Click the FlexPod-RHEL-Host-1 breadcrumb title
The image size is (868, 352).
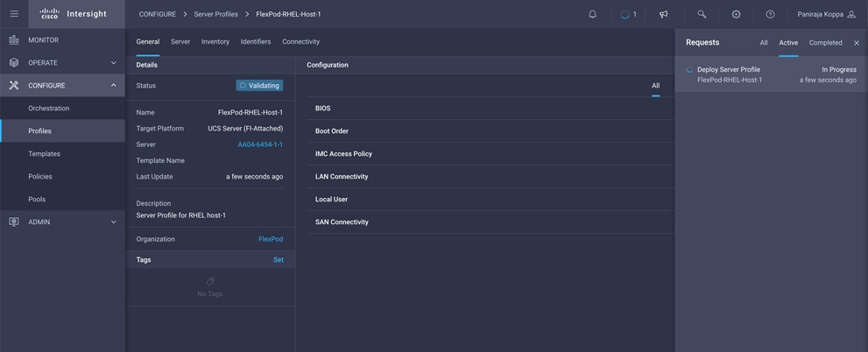click(288, 14)
